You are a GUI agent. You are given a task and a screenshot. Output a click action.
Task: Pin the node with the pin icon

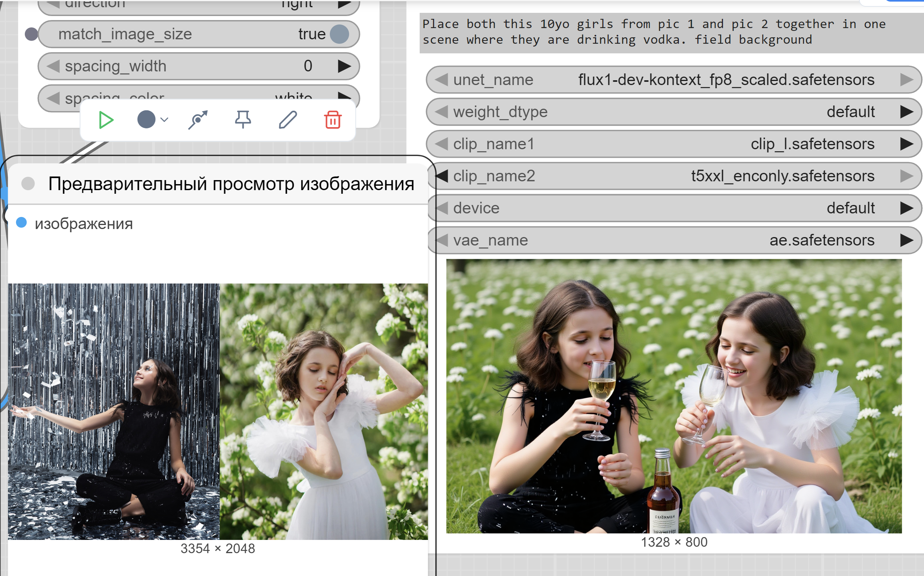(243, 120)
